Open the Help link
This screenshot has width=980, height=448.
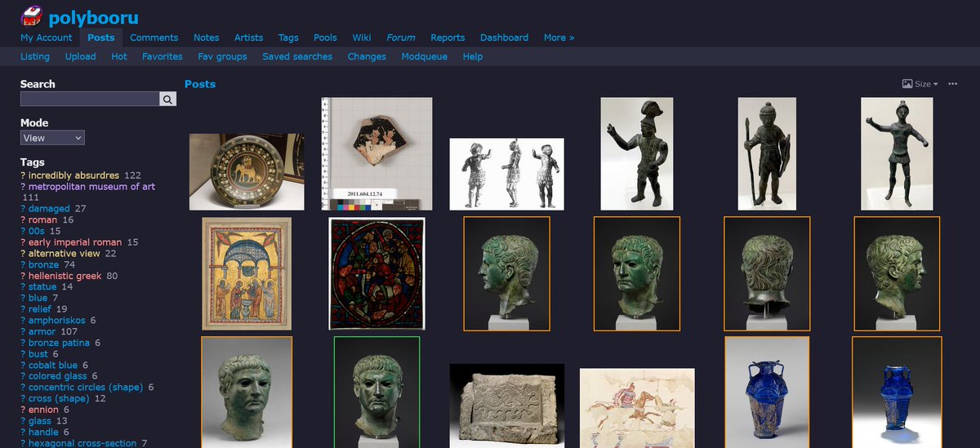tap(472, 56)
